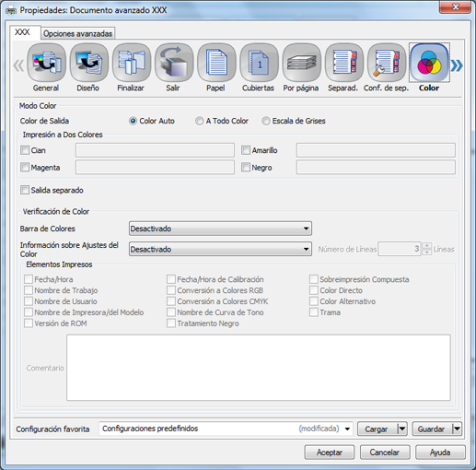
Task: Select the Salir output icon
Action: pos(174,63)
